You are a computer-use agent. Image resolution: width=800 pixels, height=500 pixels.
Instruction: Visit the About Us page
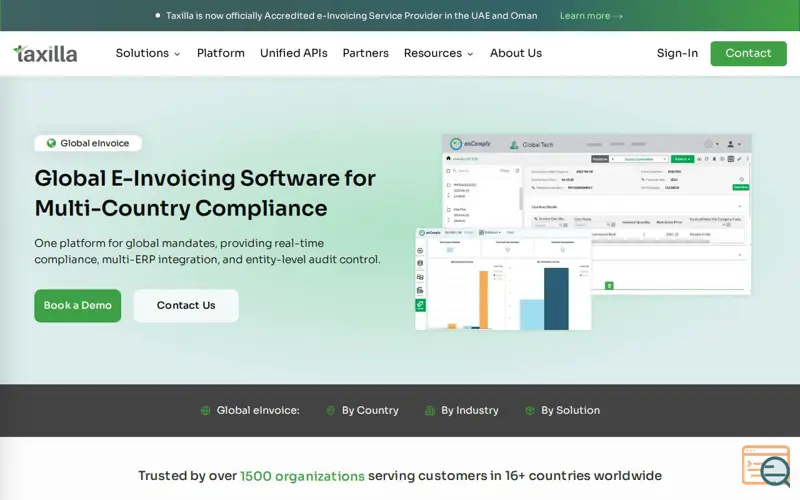[x=516, y=53]
